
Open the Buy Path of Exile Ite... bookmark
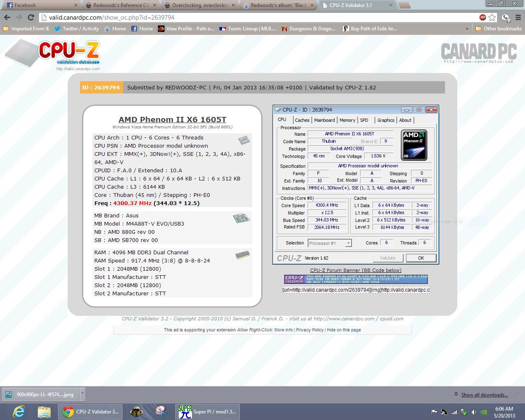pyautogui.click(x=370, y=29)
